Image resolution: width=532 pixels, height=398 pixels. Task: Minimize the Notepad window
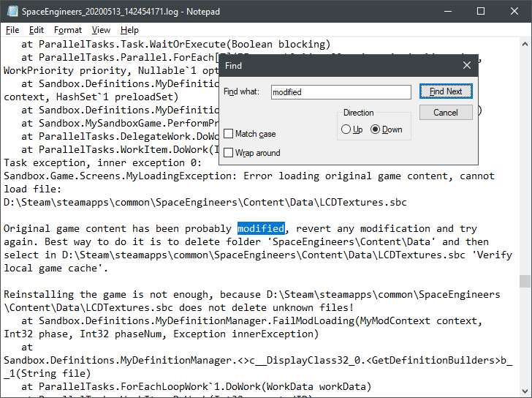[x=446, y=12]
